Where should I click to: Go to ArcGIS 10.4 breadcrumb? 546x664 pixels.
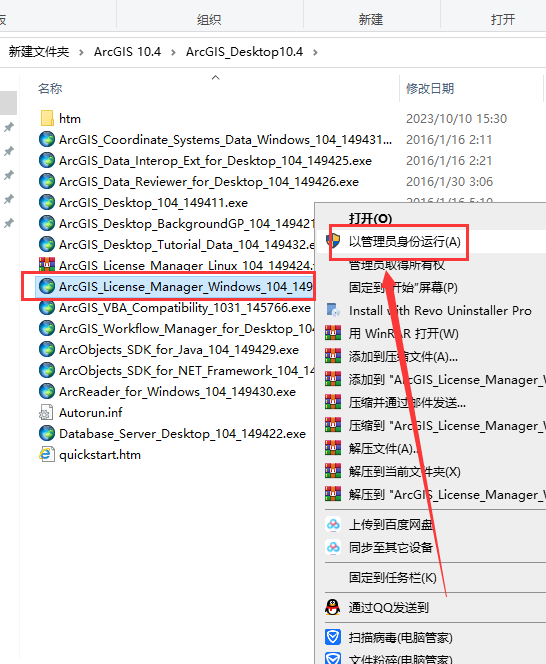pos(127,52)
